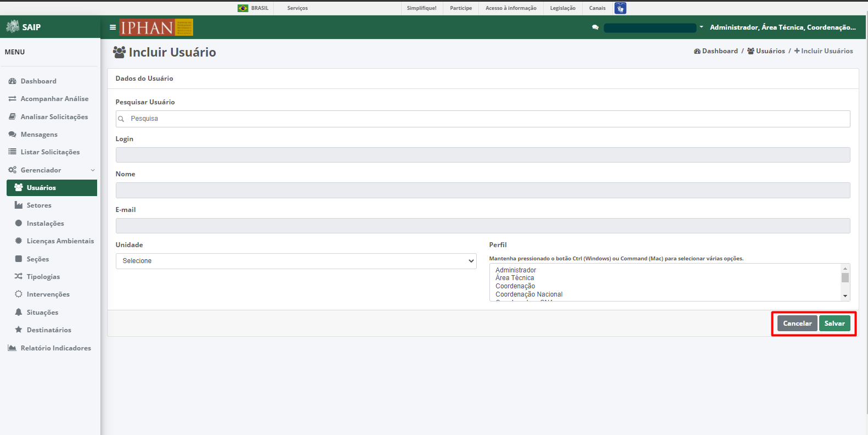Viewport: 868px width, 435px height.
Task: Click the Nome input field
Action: 483,191
